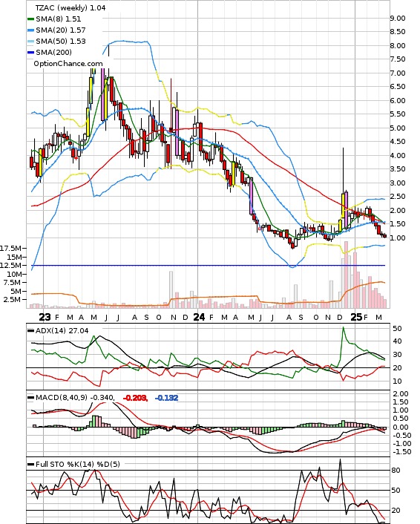Click the 12.5M volume axis label

coord(10,266)
